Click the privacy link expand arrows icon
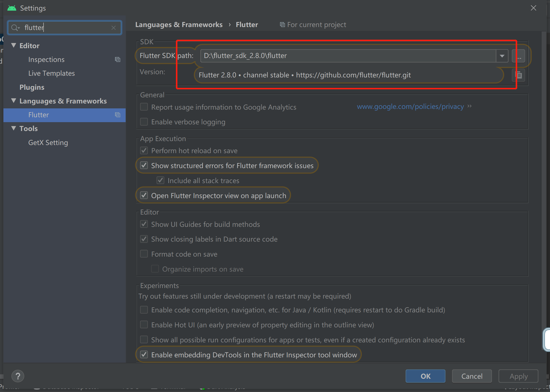This screenshot has height=392, width=550. 470,106
